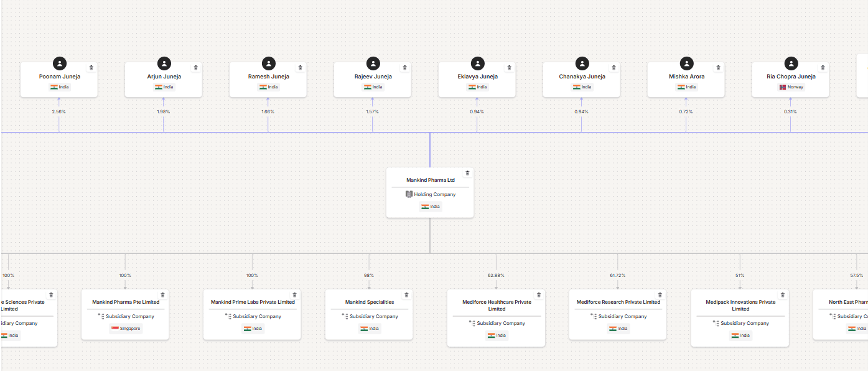The image size is (868, 371).
Task: Click Singapore flag on Mankind Pharma Pte
Action: 115,328
